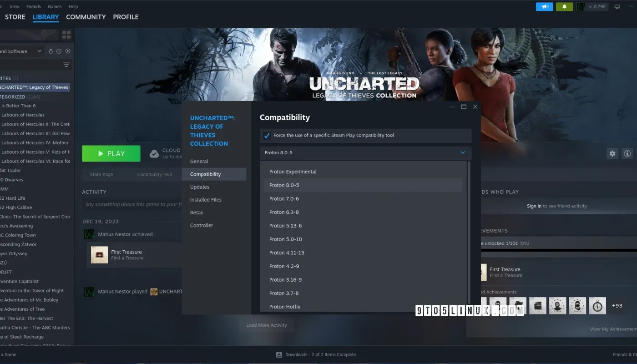This screenshot has height=364, width=637.
Task: Click First Treasure thumbnail in activity feed
Action: pyautogui.click(x=100, y=255)
